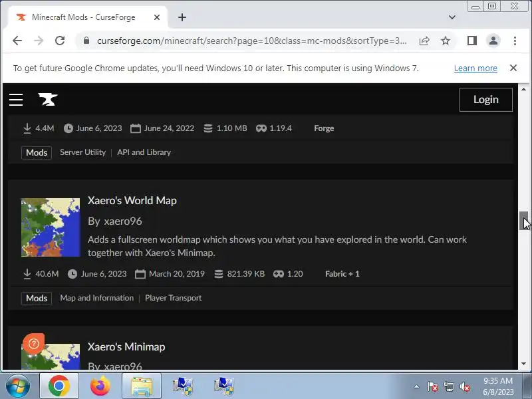Click the clock icon beside June 6, 2023 in Xaero's World Map
Image resolution: width=532 pixels, height=399 pixels.
tap(72, 274)
